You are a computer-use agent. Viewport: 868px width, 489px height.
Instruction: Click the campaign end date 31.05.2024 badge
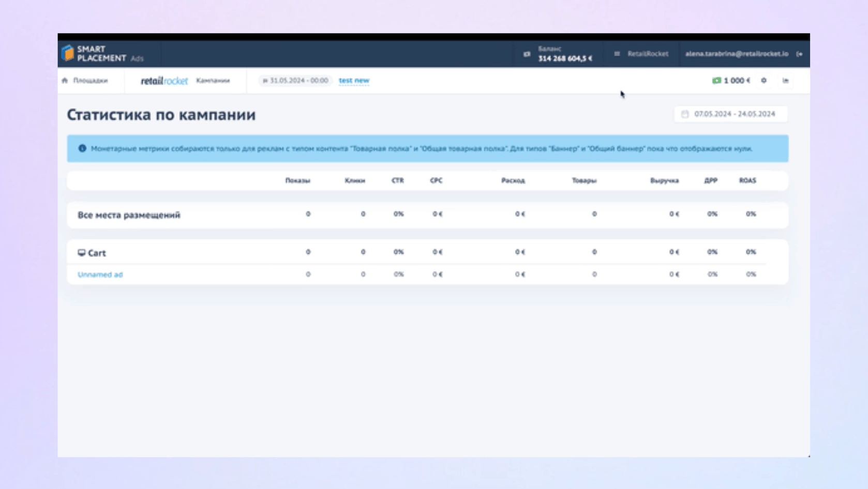tap(295, 81)
